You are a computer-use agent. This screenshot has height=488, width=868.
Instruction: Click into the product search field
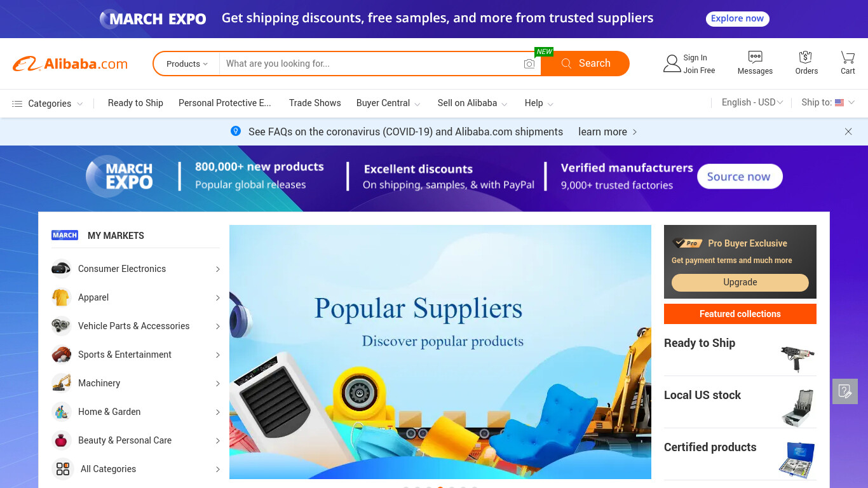pos(371,64)
